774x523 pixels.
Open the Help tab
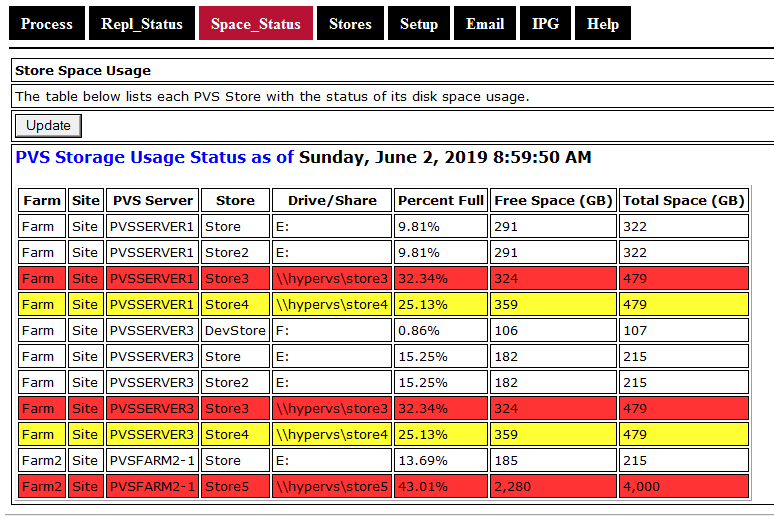pos(603,24)
